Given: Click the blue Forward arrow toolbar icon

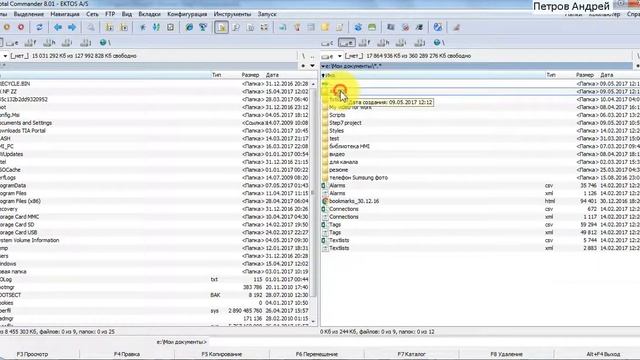Looking at the screenshot, I should tap(72, 27).
